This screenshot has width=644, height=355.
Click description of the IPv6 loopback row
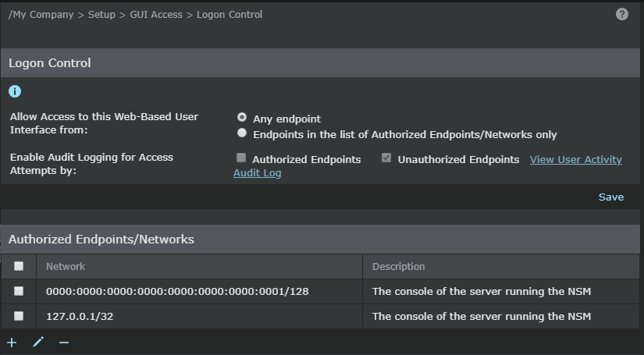pos(501,291)
